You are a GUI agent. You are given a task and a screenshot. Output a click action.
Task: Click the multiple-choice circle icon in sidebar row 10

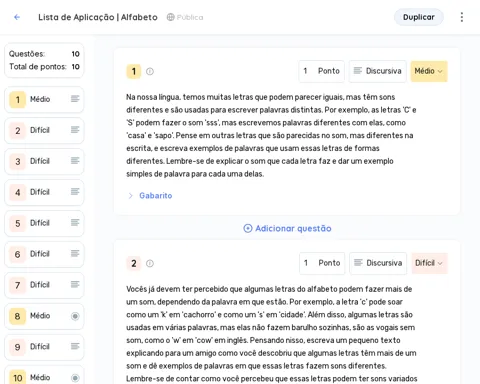[75, 378]
